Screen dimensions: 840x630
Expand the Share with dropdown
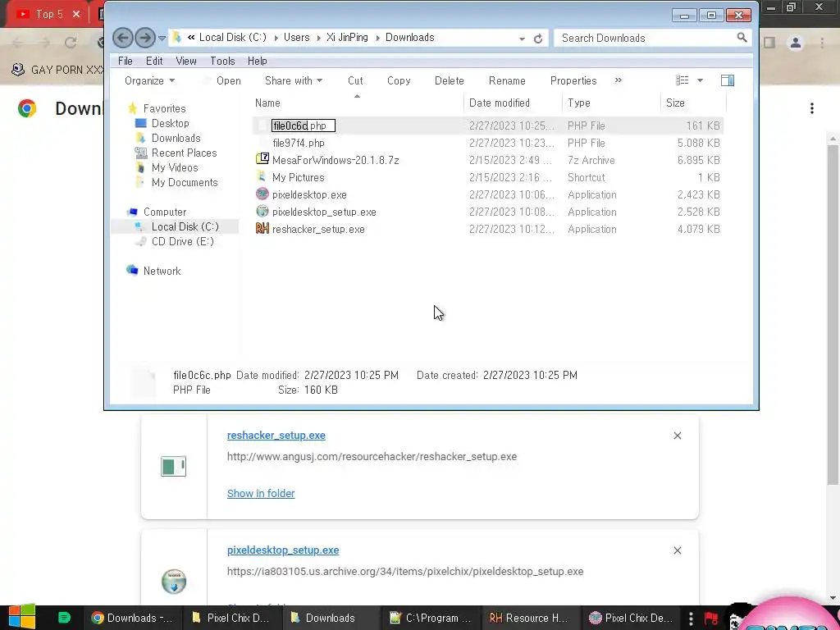pos(294,81)
